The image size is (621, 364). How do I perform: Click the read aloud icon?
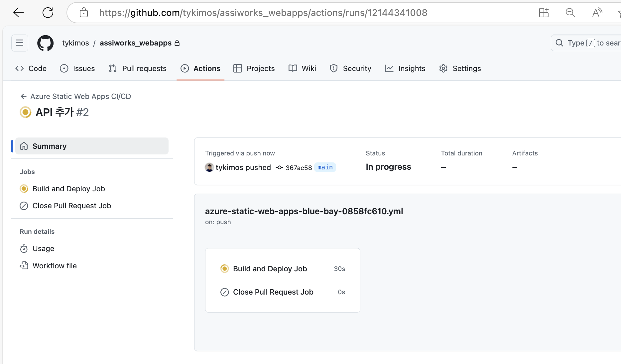[597, 13]
